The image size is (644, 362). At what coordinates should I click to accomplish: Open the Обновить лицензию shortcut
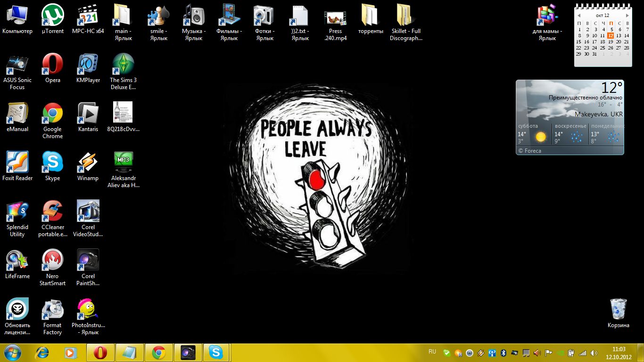click(x=17, y=317)
